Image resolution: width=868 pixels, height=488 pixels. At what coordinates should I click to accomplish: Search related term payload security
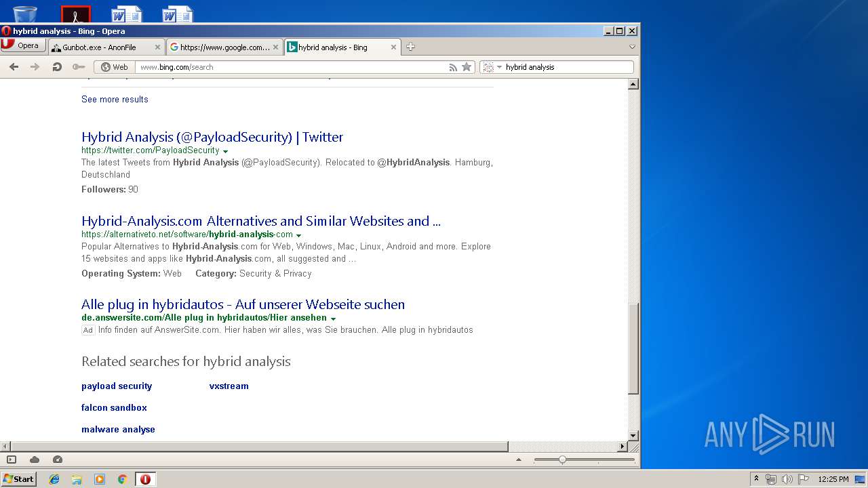117,386
